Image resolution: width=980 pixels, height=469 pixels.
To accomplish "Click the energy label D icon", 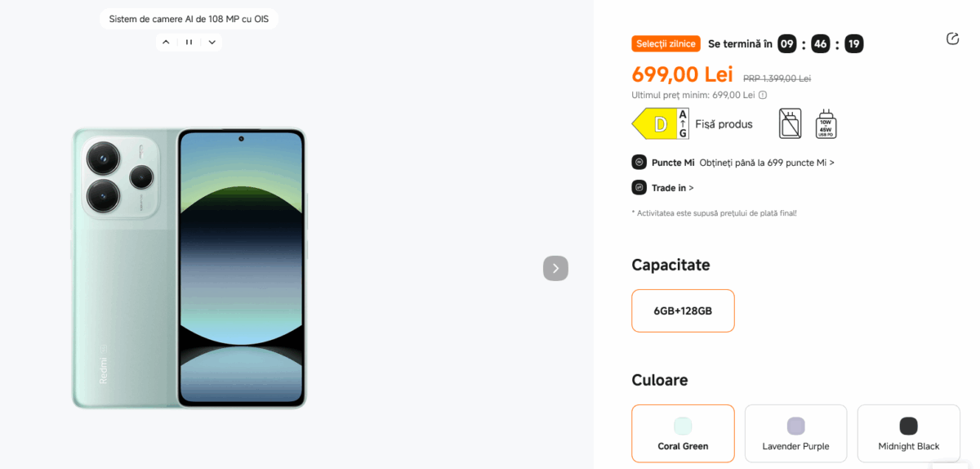I will pos(660,124).
